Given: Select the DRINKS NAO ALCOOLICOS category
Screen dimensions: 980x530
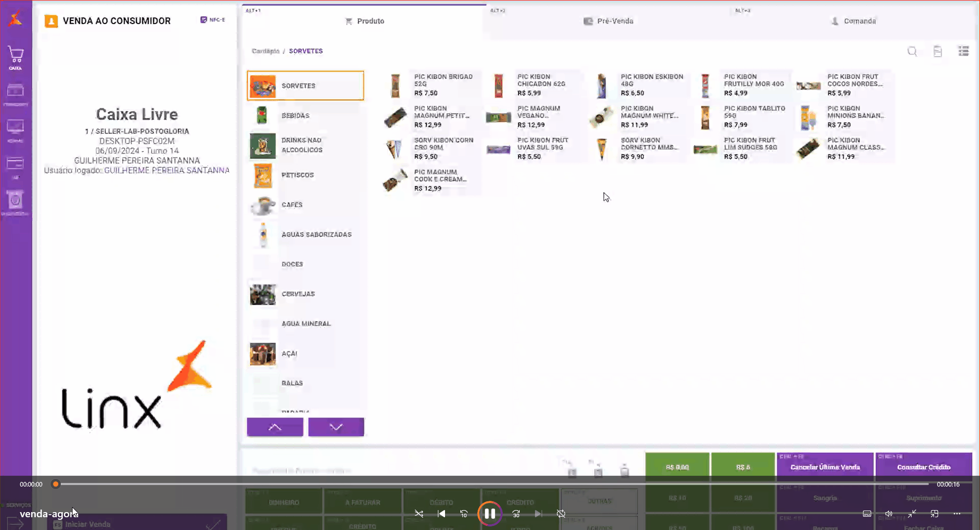Looking at the screenshot, I should pos(306,145).
